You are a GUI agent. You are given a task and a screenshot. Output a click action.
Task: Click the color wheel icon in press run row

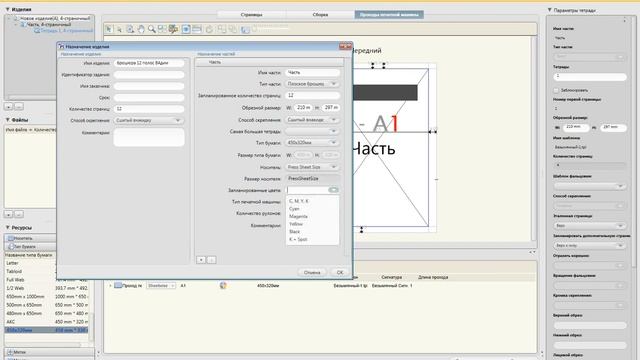click(x=223, y=285)
